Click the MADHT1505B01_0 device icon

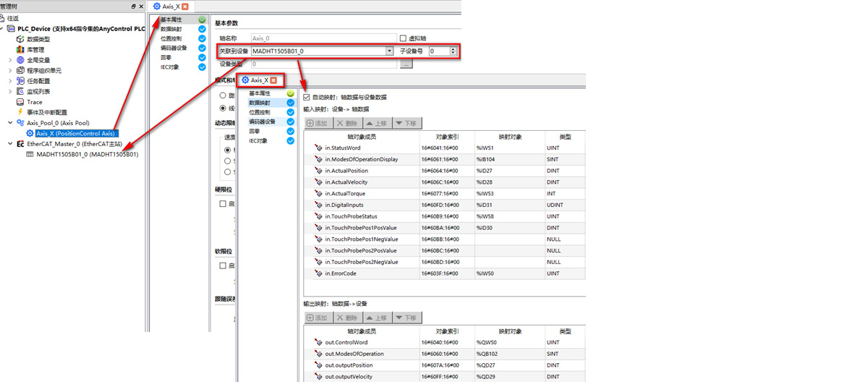pyautogui.click(x=30, y=154)
